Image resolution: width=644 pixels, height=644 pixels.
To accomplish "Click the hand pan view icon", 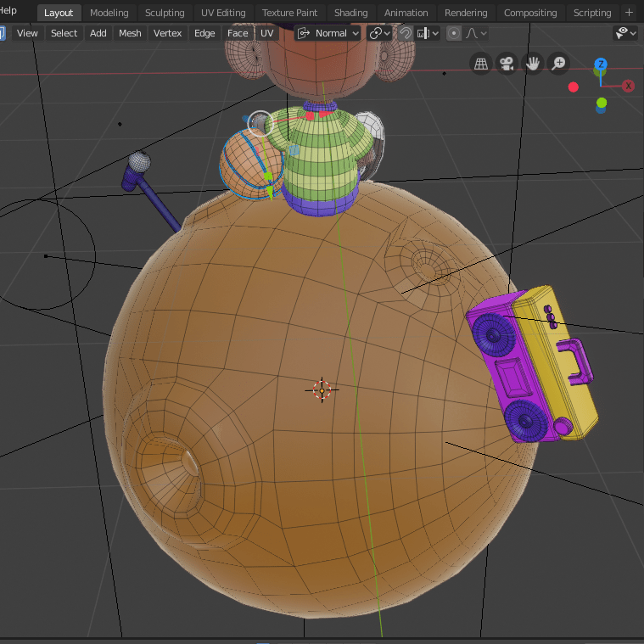I will pyautogui.click(x=533, y=64).
